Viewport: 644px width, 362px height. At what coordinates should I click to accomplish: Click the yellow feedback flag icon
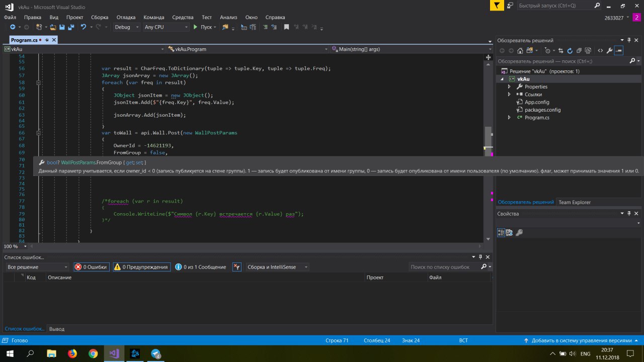pyautogui.click(x=497, y=6)
